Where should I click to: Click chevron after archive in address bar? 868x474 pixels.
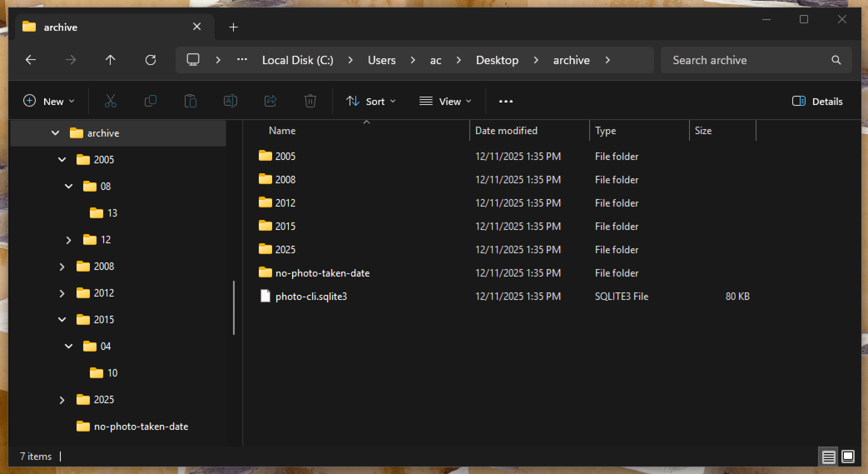point(608,60)
